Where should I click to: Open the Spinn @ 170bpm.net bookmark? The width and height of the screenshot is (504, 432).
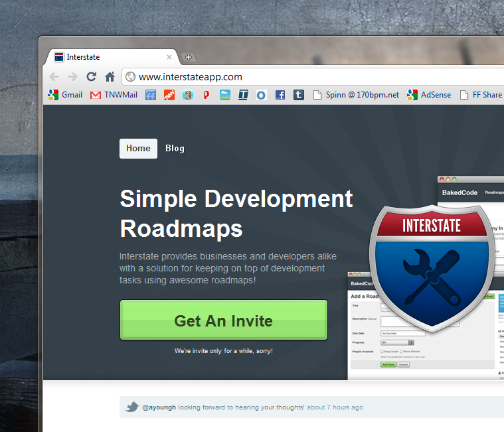[x=356, y=95]
